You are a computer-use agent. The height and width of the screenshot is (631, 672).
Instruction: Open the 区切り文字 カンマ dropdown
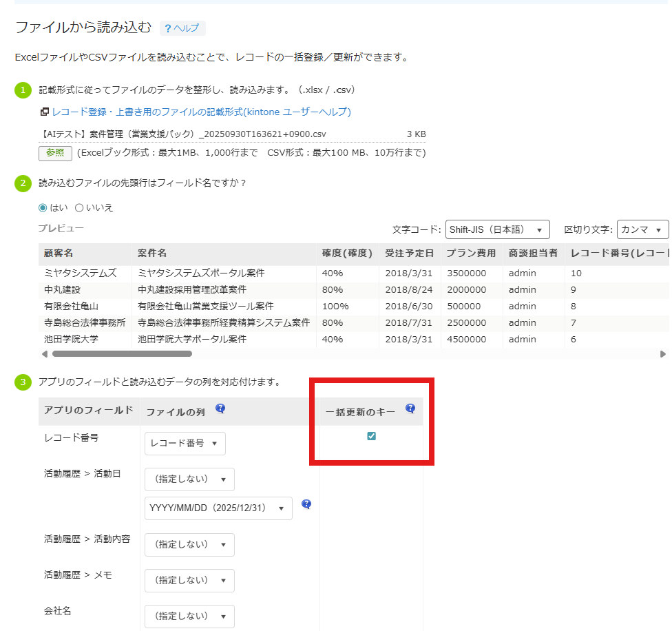[x=643, y=229]
